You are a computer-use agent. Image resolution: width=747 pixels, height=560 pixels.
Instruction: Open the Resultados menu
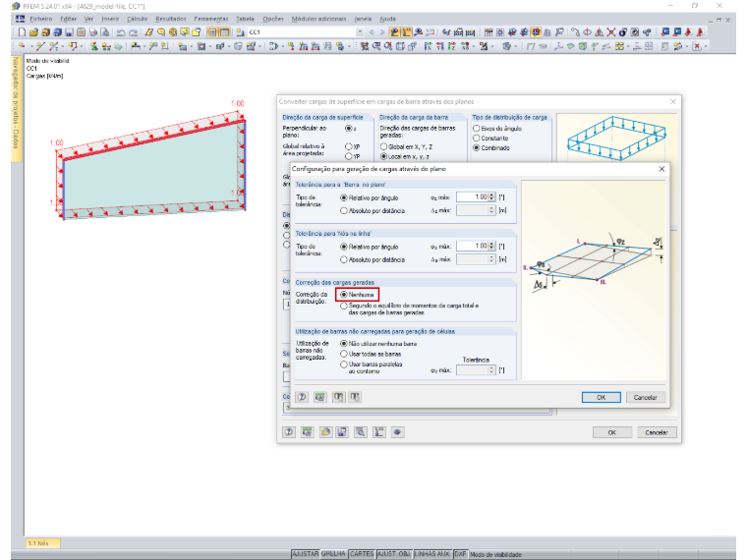point(171,19)
